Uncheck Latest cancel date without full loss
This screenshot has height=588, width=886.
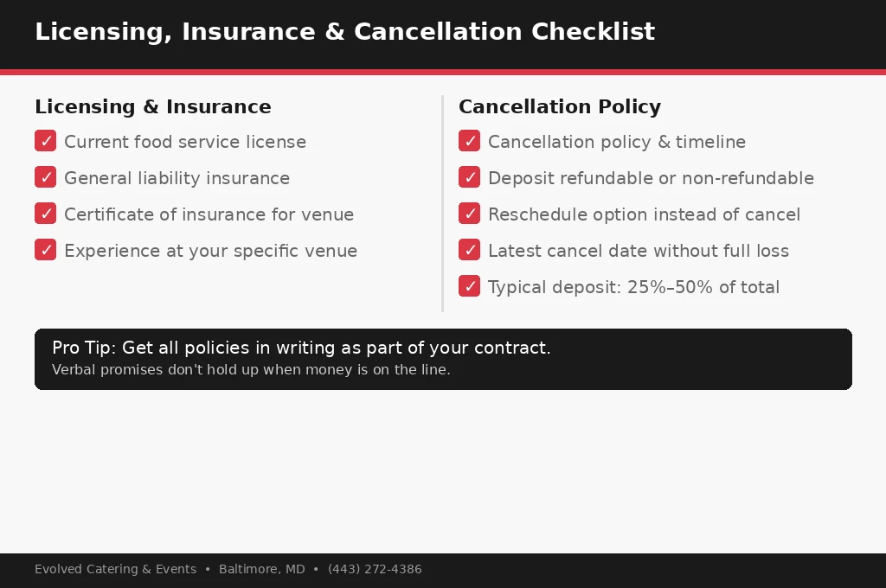click(469, 250)
